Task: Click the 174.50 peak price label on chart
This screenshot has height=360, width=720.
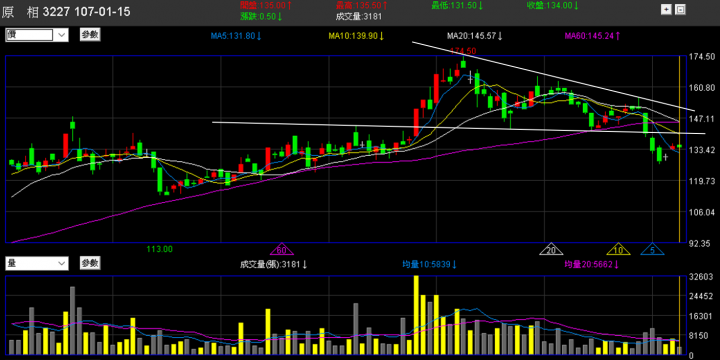Action: [463, 50]
